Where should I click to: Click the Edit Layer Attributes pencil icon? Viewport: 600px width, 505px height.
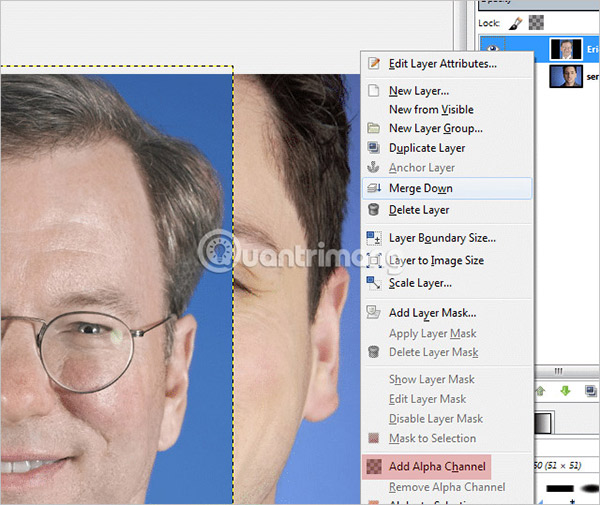click(x=374, y=63)
